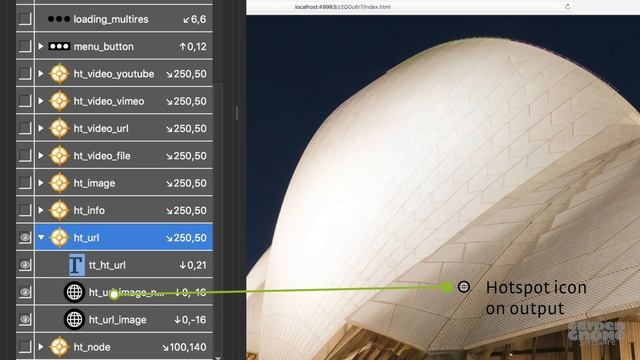
Task: Expand the ht_video_url tree item
Action: [x=41, y=128]
